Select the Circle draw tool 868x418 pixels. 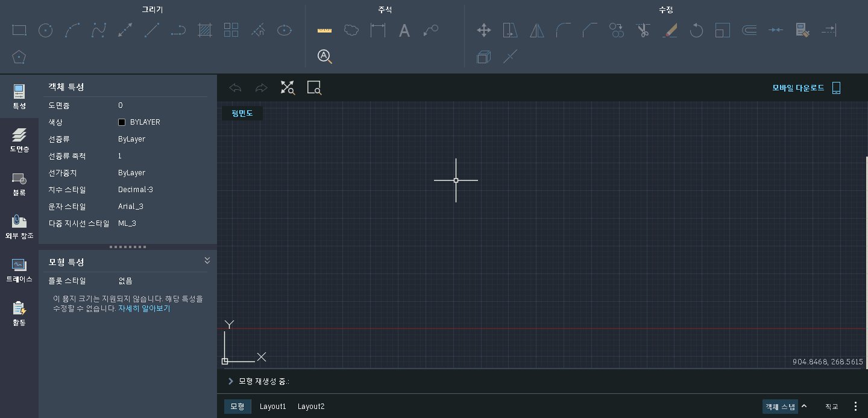click(x=46, y=30)
